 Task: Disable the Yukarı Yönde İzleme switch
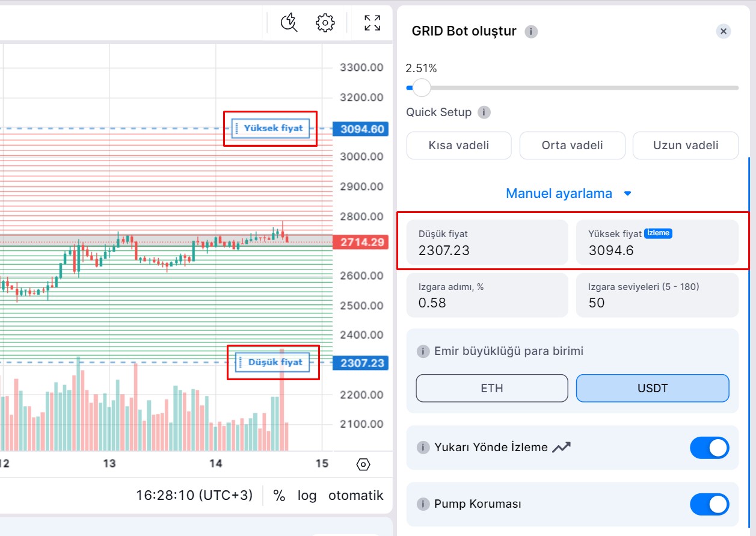tap(709, 448)
